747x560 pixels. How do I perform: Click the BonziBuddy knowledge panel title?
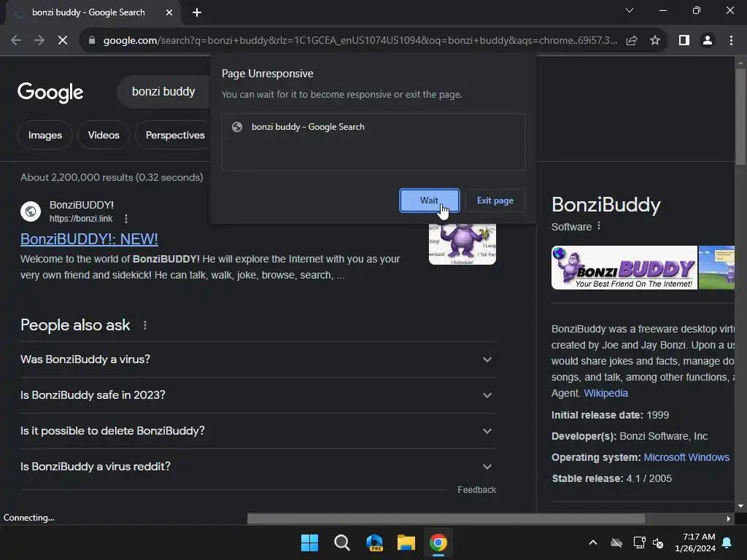tap(606, 205)
